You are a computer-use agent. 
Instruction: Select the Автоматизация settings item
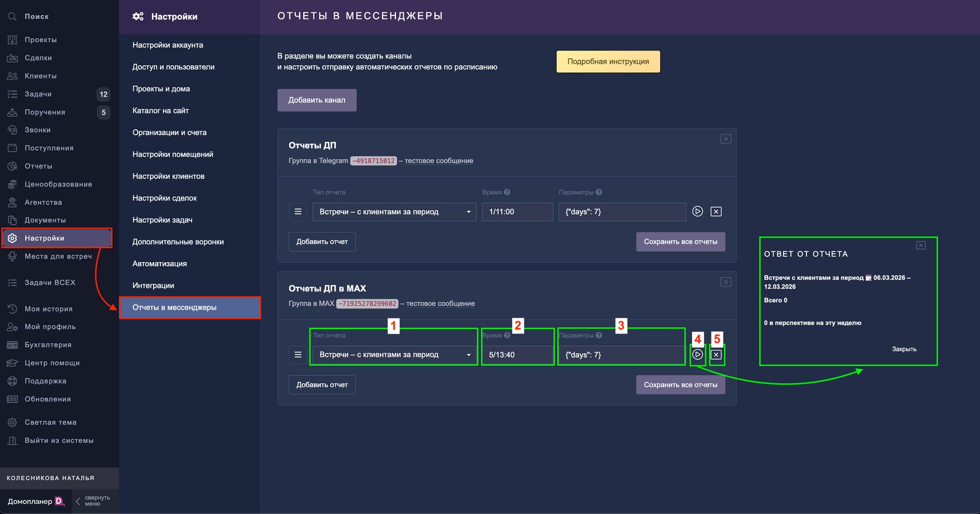(190, 264)
